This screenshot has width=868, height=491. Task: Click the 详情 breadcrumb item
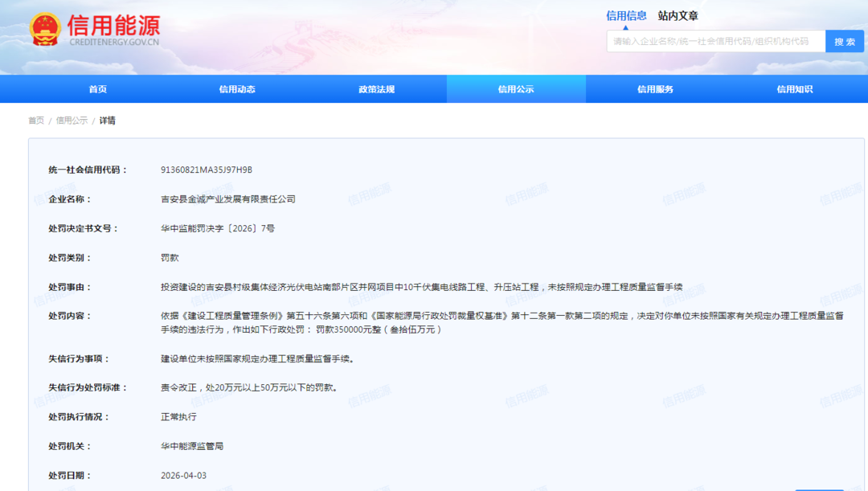(107, 121)
